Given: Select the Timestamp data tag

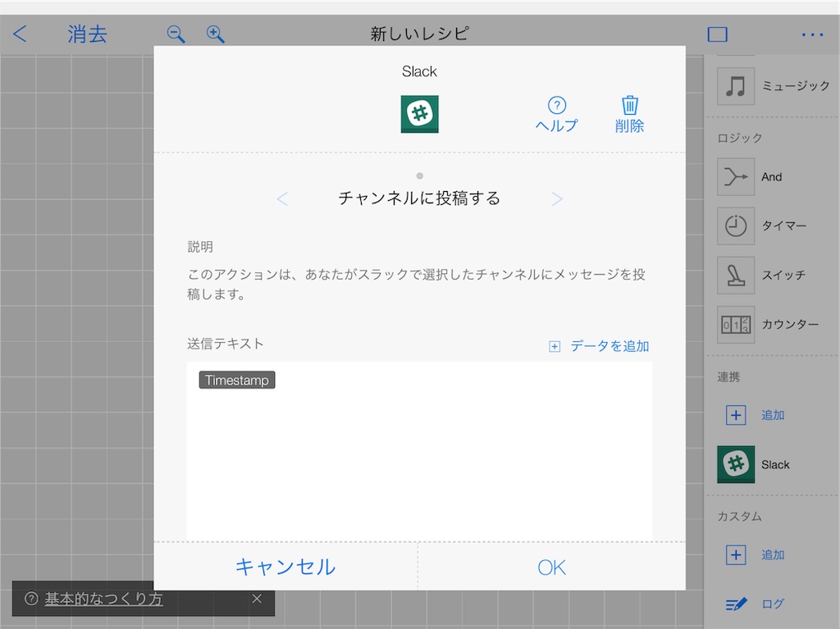Looking at the screenshot, I should (237, 380).
